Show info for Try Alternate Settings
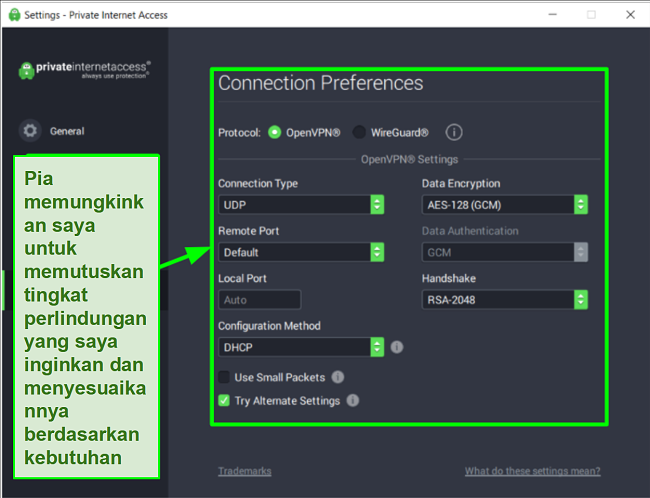The height and width of the screenshot is (498, 650). point(353,401)
